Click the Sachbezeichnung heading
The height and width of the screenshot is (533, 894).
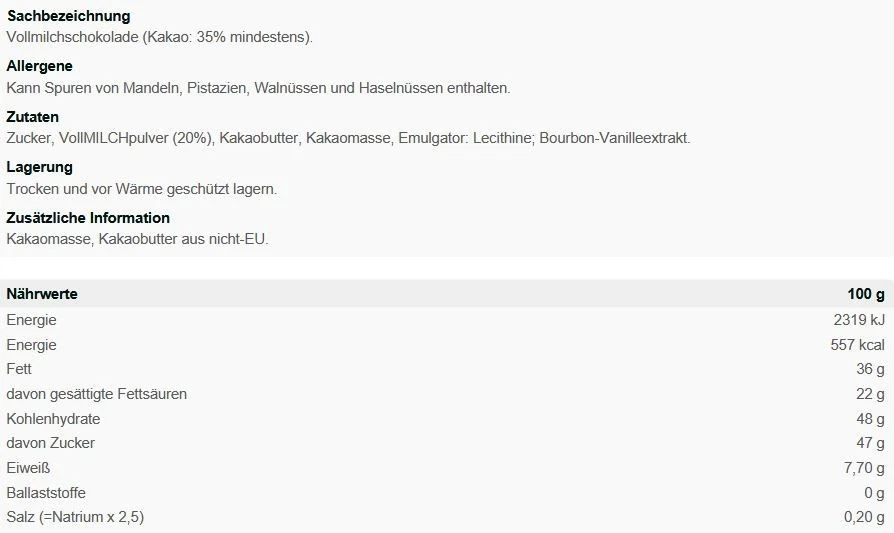point(68,17)
